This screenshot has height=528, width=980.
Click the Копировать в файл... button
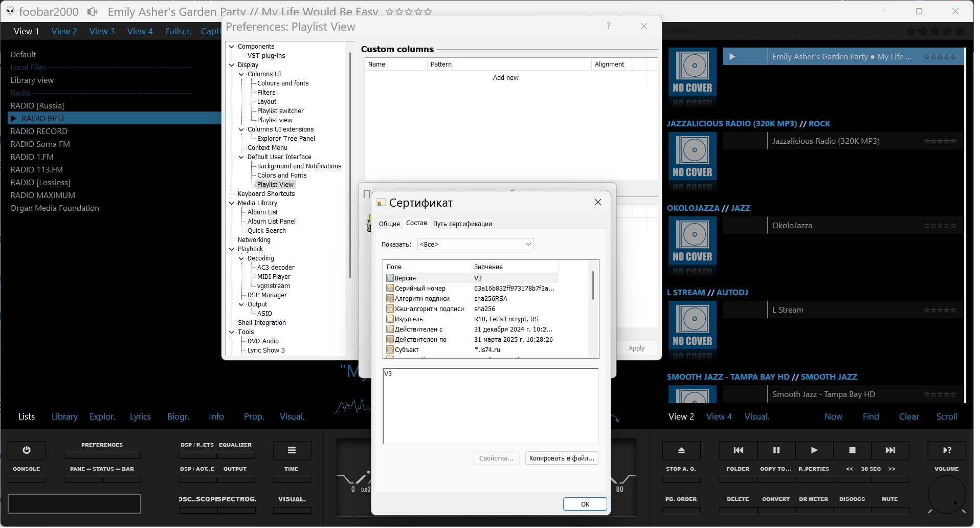click(561, 458)
